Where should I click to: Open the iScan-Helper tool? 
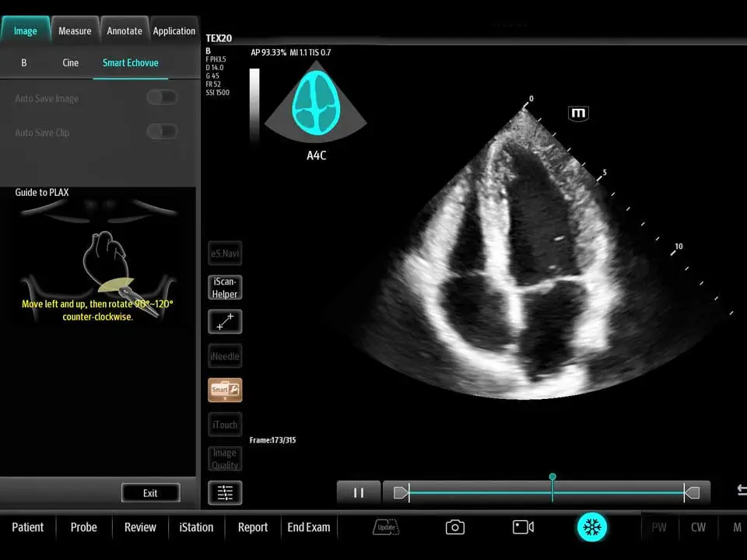pyautogui.click(x=224, y=286)
